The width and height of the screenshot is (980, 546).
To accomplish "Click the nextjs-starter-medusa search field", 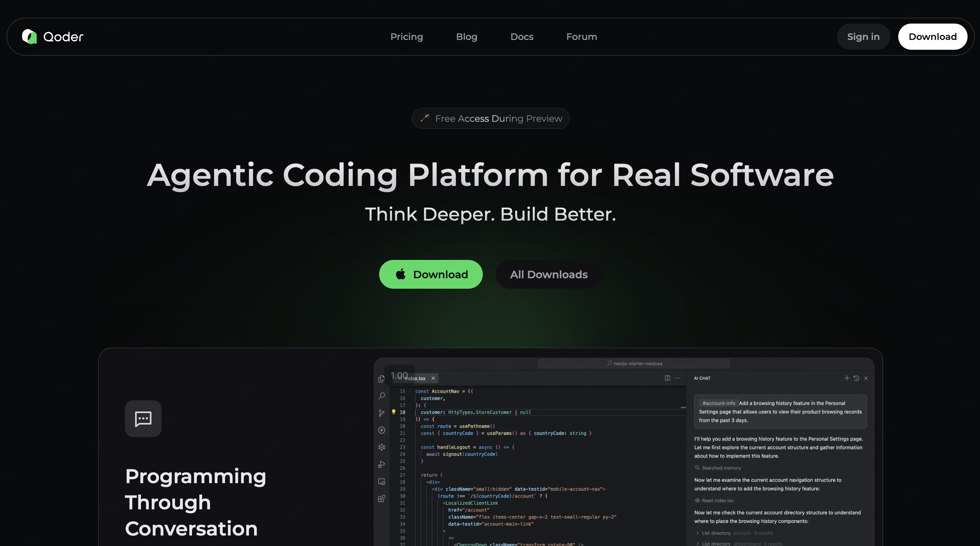I will (634, 364).
